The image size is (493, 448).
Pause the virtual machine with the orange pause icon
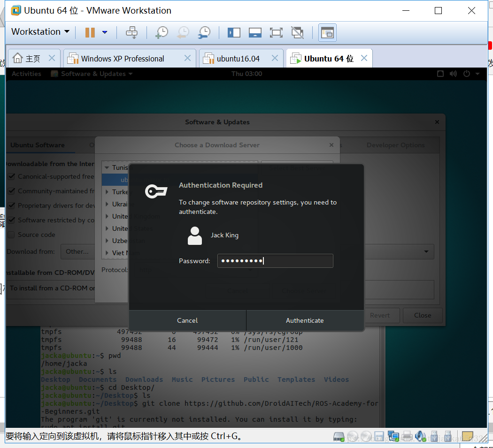[x=90, y=32]
